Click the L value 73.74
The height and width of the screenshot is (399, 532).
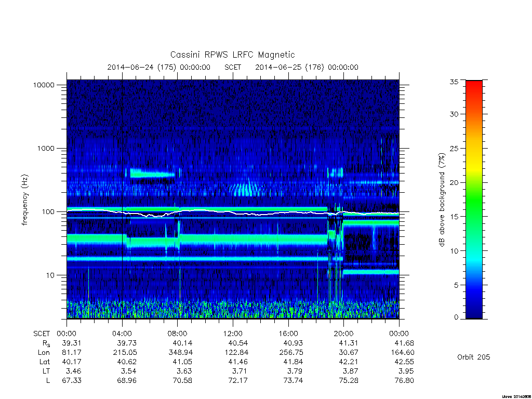tap(293, 381)
